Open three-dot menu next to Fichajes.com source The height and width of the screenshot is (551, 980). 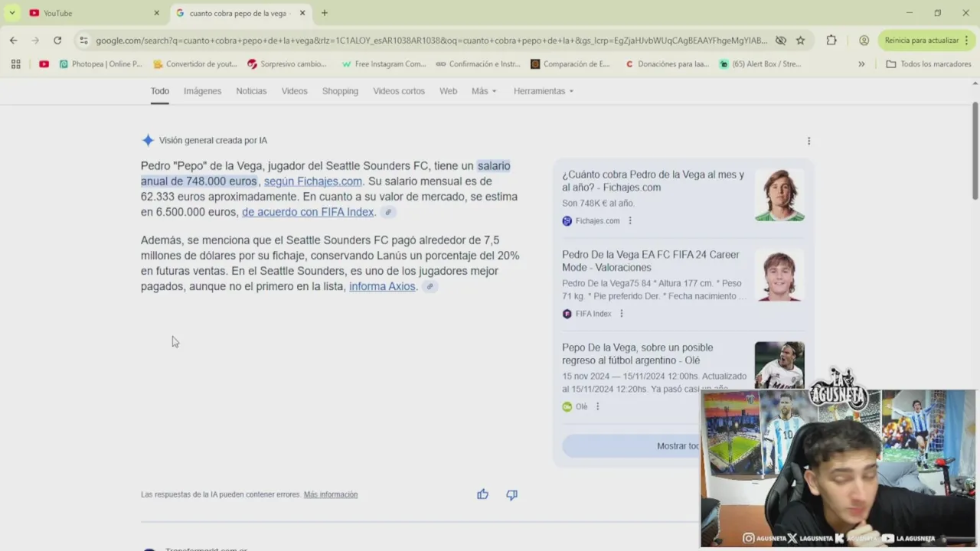630,220
